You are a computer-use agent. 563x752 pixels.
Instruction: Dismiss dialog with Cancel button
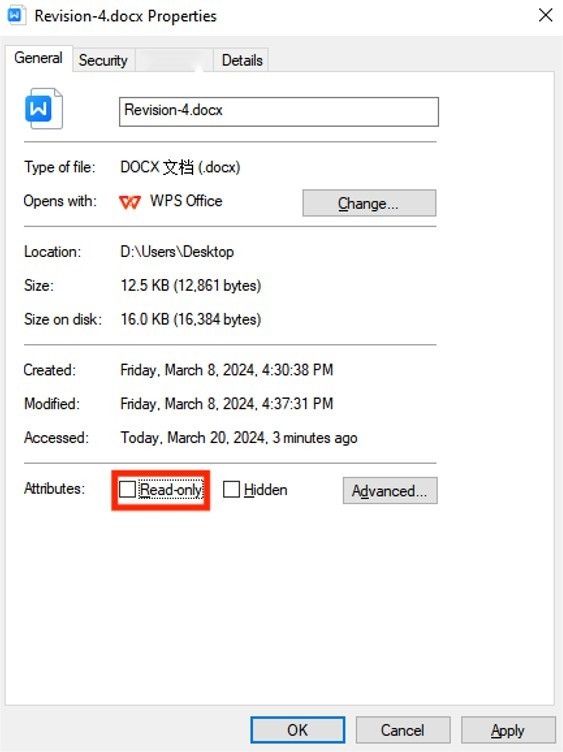pyautogui.click(x=402, y=730)
